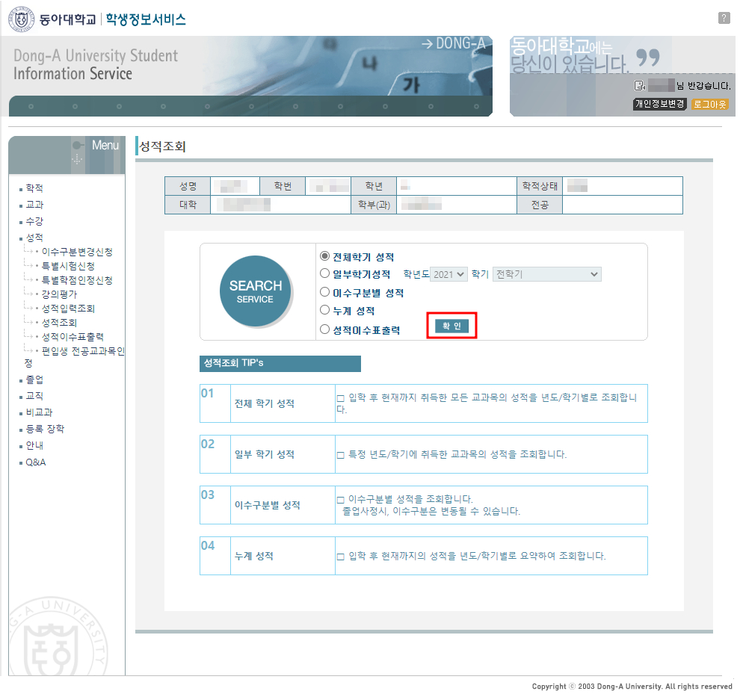Open the 학기 전학기 semester dropdown
The image size is (743, 700).
tap(547, 274)
